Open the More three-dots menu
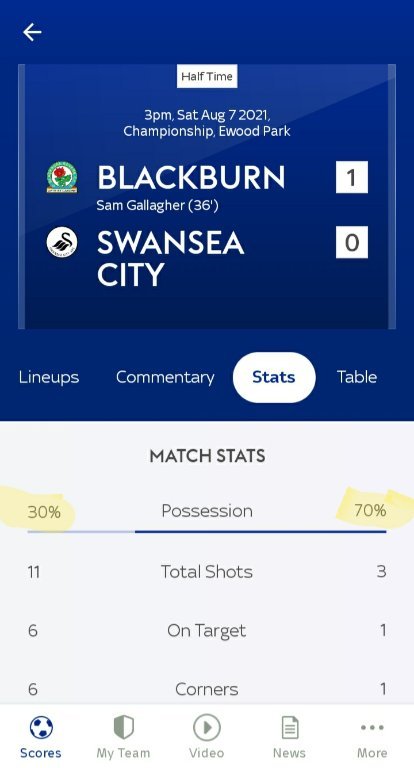Viewport: 414px width, 768px height. (x=372, y=727)
